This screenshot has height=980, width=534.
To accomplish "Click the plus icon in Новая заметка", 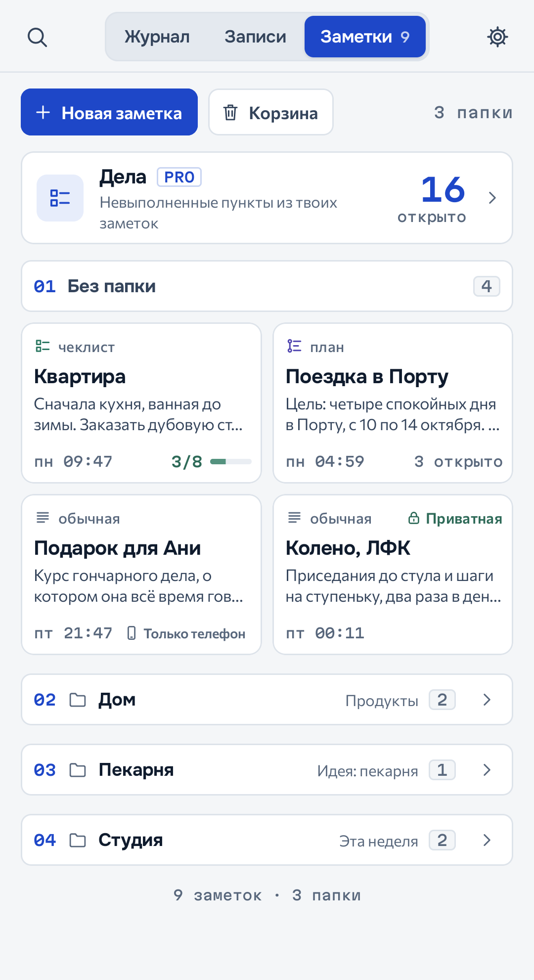I will coord(43,112).
